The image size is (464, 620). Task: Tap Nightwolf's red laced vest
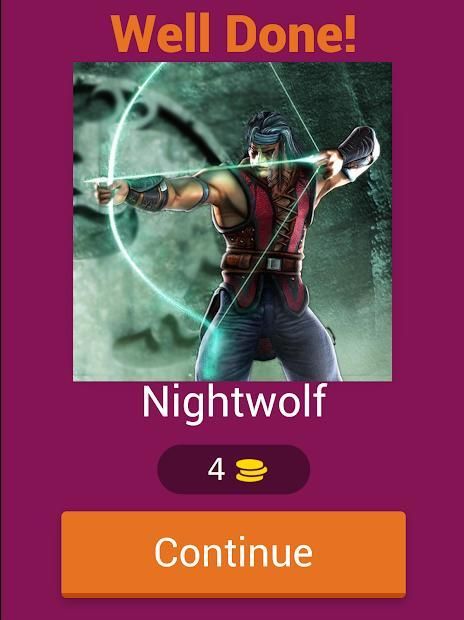coord(269,221)
